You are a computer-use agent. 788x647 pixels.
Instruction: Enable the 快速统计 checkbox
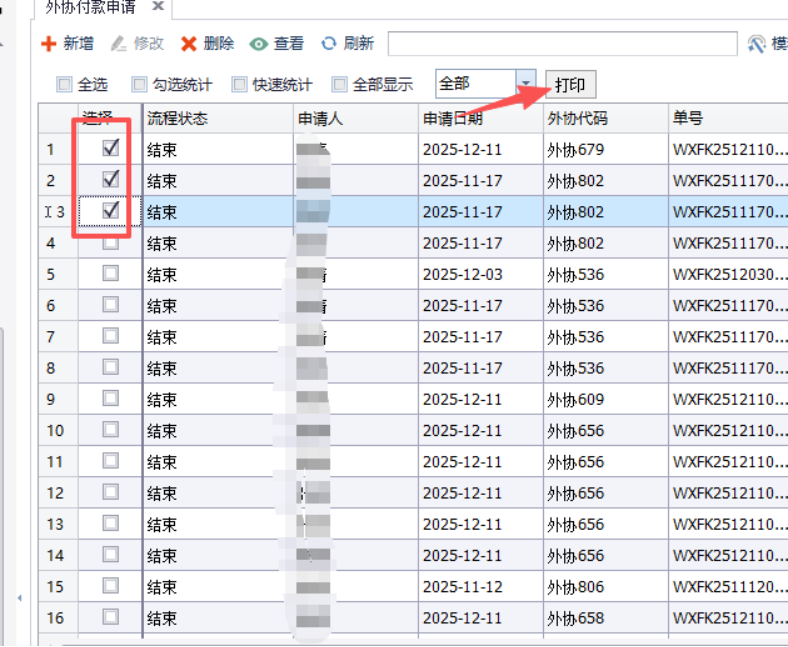(x=239, y=85)
